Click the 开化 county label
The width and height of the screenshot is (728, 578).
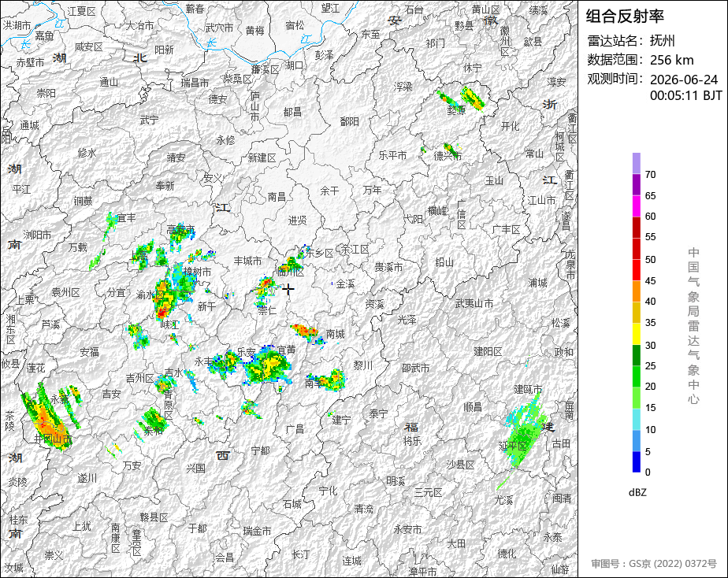[x=511, y=126]
